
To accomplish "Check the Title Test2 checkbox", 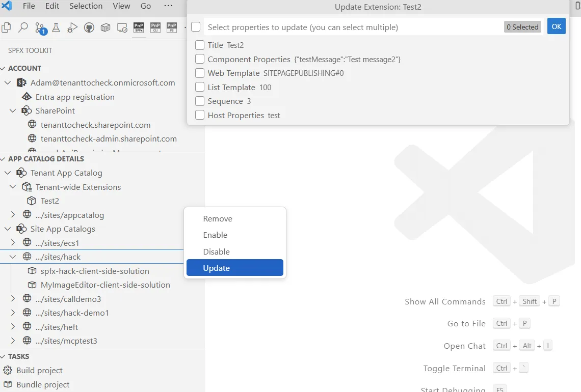I will (199, 45).
